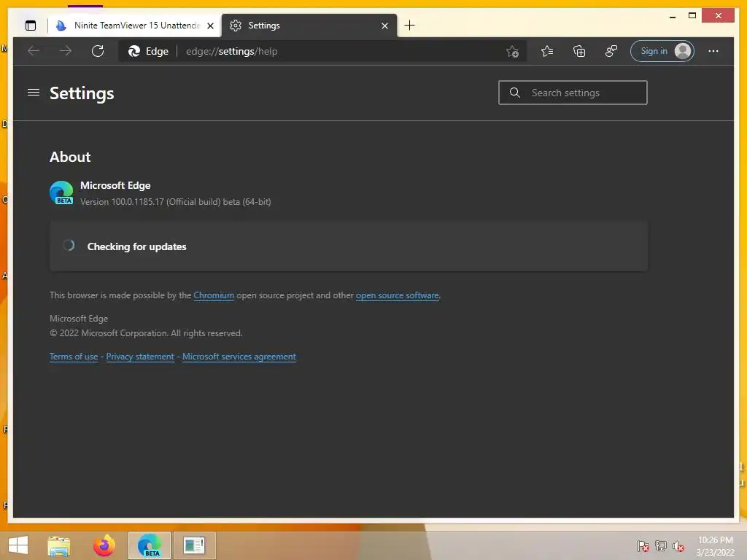The height and width of the screenshot is (560, 747).
Task: Click the Sign in button
Action: 662,51
